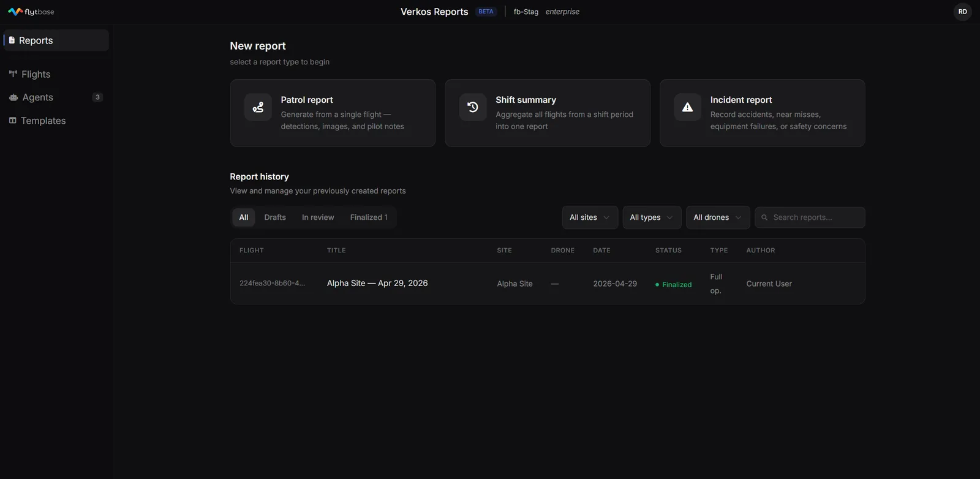The height and width of the screenshot is (479, 980).
Task: Click the BETA badge next to Verkos Reports
Action: point(486,12)
